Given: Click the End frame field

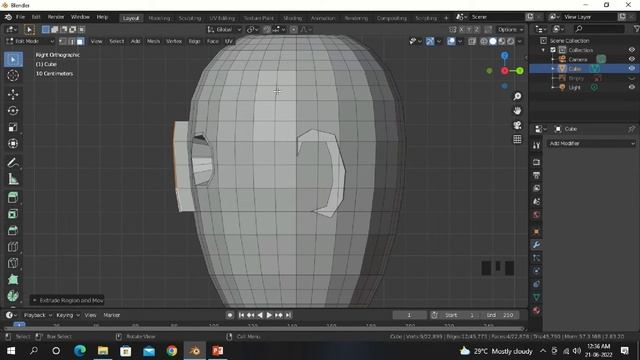Looking at the screenshot, I should coord(500,315).
